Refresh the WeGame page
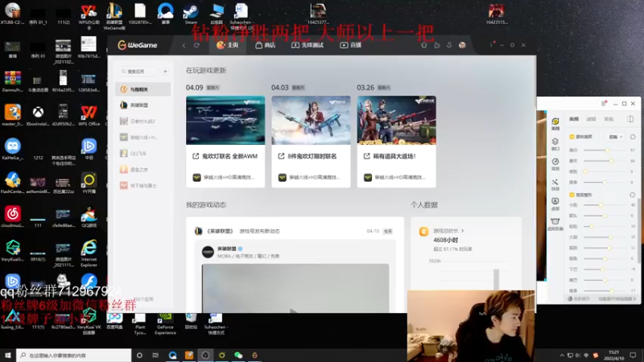644x362 pixels. pos(196,45)
